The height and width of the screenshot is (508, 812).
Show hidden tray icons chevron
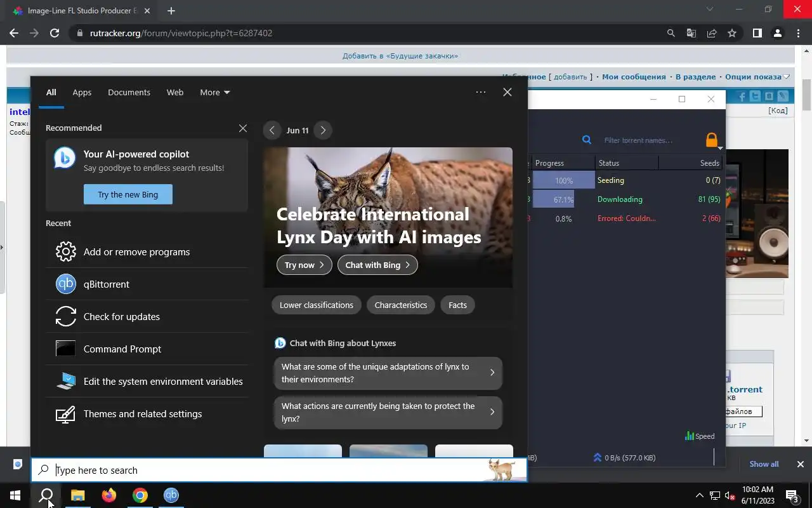pos(699,495)
